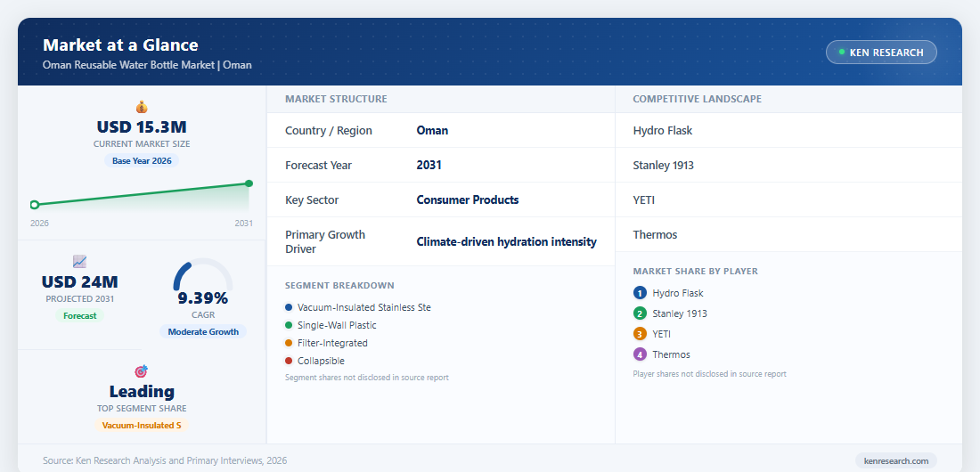980x472 pixels.
Task: Click the Oman value in Market Structure
Action: (432, 131)
